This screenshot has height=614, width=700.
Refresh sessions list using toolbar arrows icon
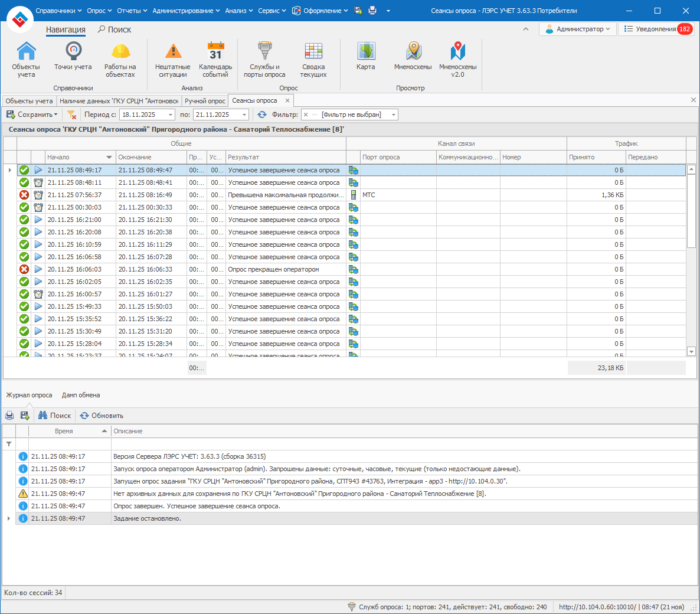pos(262,115)
